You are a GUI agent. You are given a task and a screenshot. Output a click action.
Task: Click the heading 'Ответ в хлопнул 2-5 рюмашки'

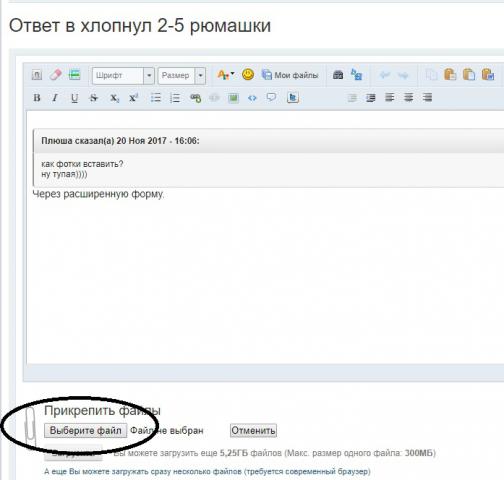point(140,26)
